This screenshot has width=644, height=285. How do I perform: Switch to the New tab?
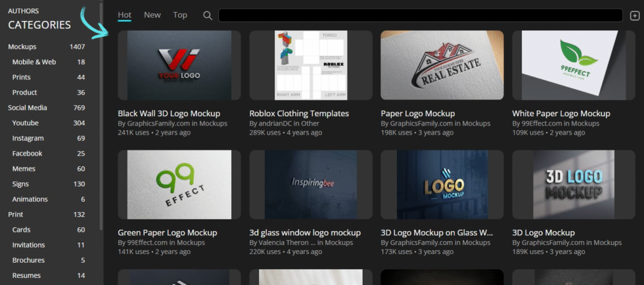[x=152, y=15]
